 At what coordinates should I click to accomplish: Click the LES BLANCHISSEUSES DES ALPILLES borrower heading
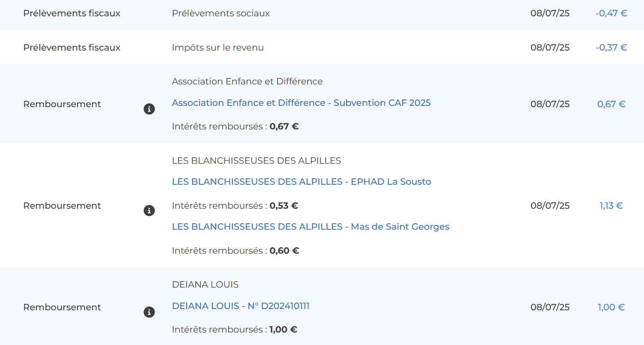(x=256, y=161)
